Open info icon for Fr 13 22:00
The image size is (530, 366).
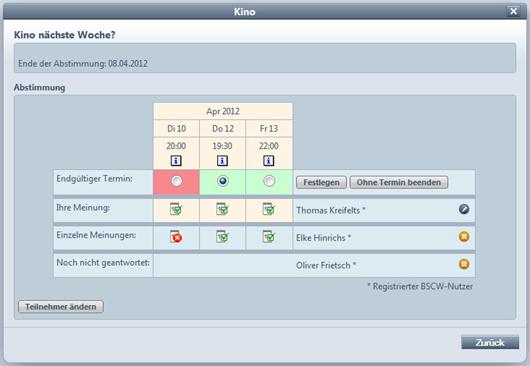click(269, 161)
